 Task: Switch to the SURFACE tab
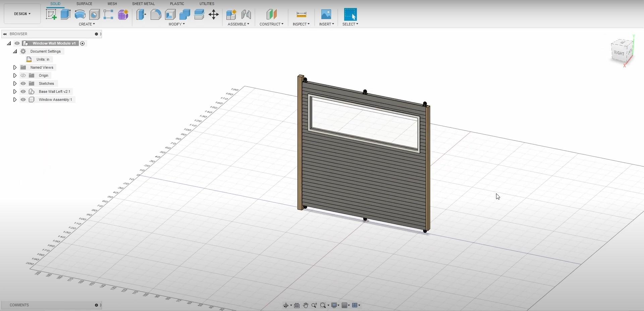coord(84,4)
